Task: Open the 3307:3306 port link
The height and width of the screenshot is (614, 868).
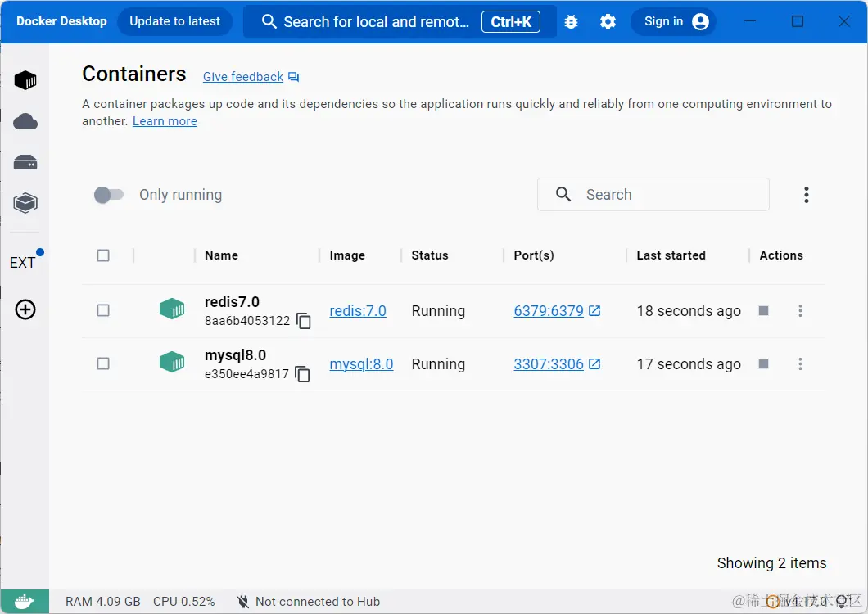Action: click(x=549, y=363)
